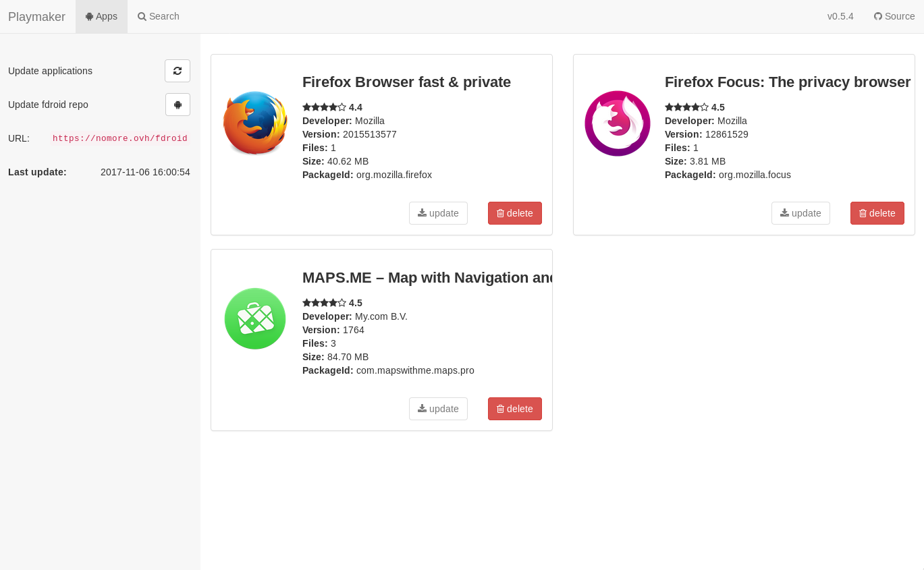Open the GitHub Source link
The width and height of the screenshot is (924, 570).
pos(894,16)
